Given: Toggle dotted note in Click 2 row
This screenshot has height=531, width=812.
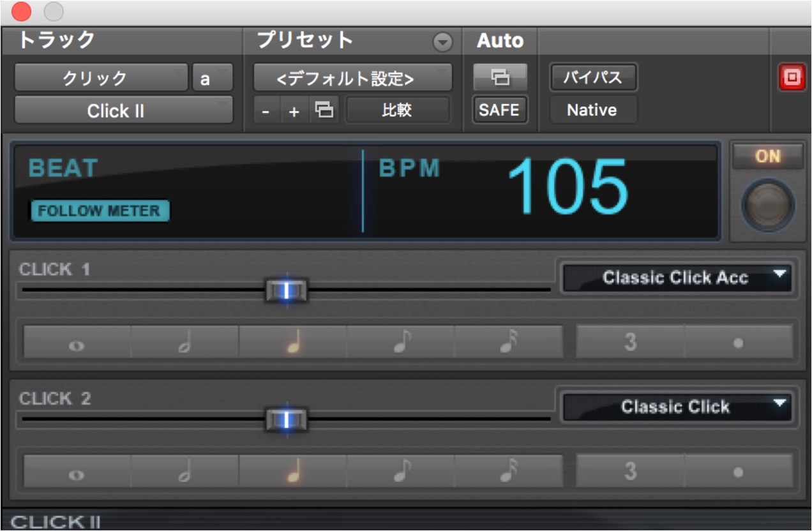Looking at the screenshot, I should [x=739, y=473].
